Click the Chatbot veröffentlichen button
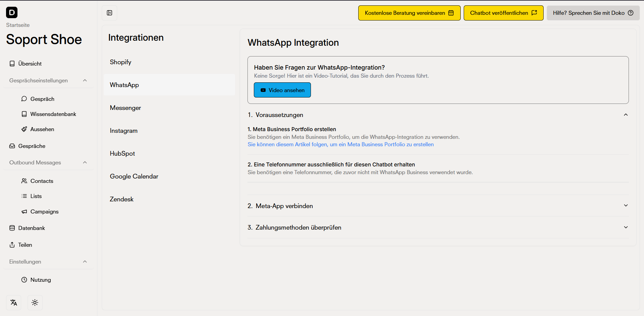Screen dimensions: 644x316 point(503,13)
